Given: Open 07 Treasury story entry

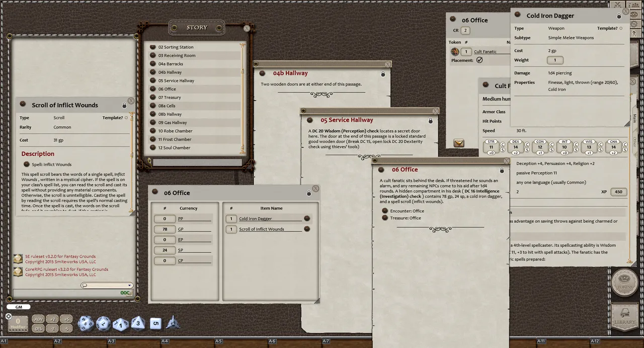Looking at the screenshot, I should [x=170, y=98].
